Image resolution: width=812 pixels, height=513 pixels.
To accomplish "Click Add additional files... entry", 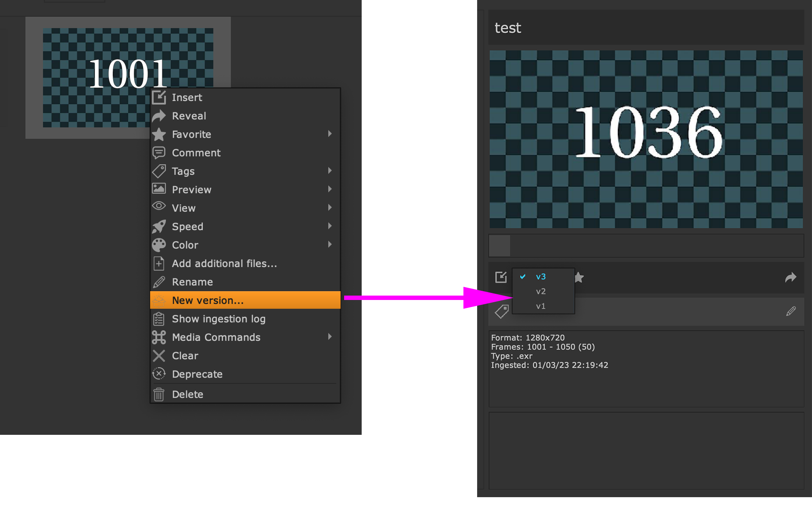I will pyautogui.click(x=224, y=264).
